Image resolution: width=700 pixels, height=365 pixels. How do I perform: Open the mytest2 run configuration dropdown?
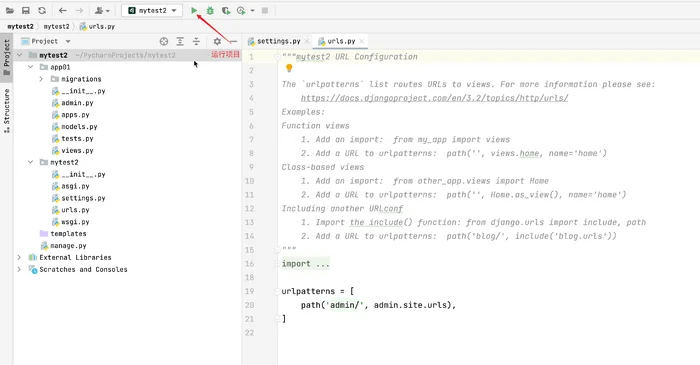(152, 10)
